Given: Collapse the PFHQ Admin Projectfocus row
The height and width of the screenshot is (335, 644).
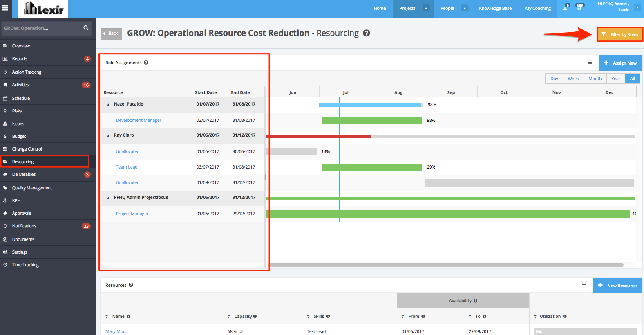Looking at the screenshot, I should 108,198.
